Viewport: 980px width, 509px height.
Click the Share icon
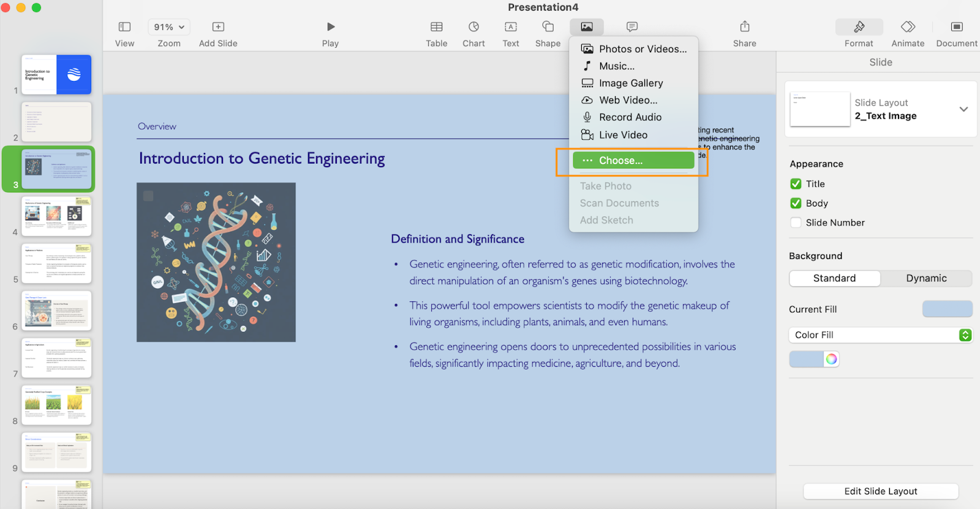point(744,27)
